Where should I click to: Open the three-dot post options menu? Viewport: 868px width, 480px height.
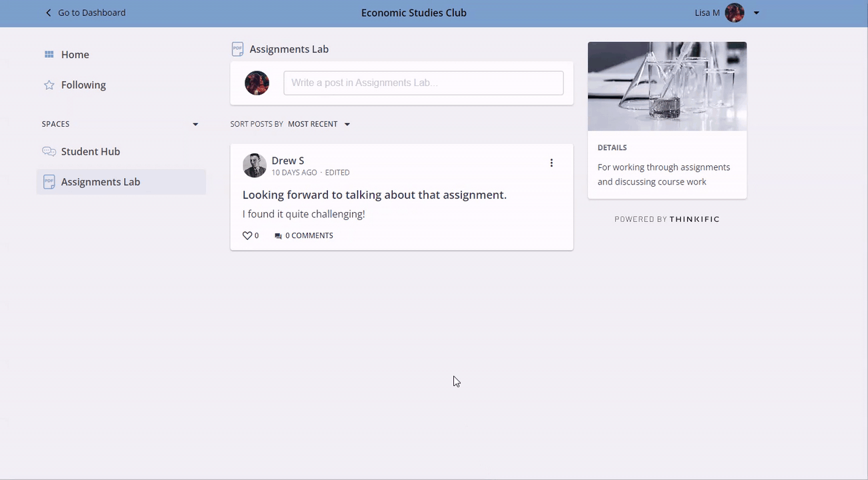(551, 163)
